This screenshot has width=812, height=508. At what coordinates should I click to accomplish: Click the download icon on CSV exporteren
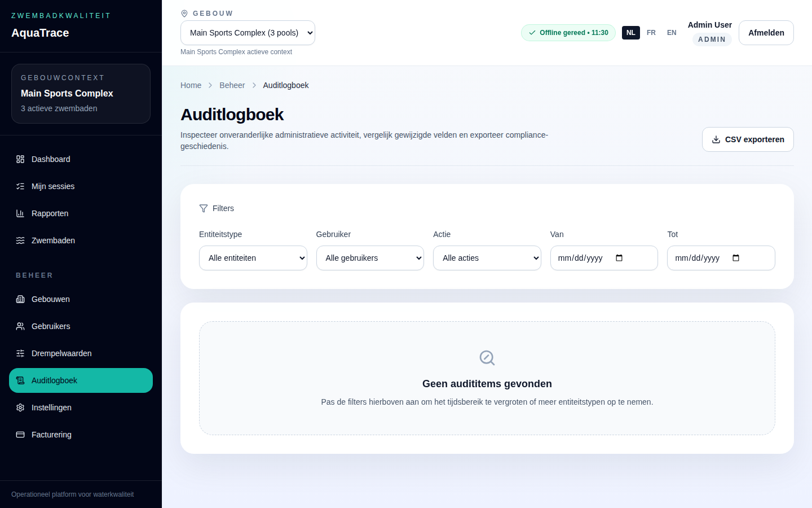tap(716, 139)
